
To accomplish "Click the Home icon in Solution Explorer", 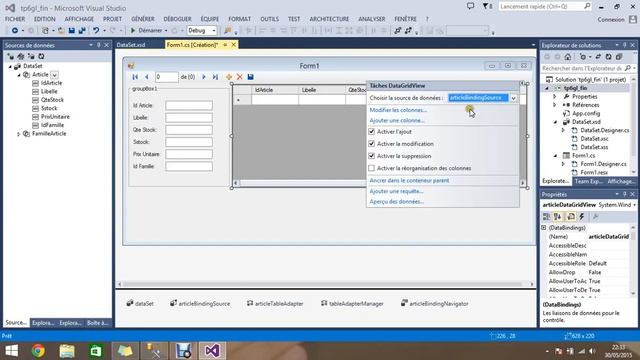I will point(568,57).
